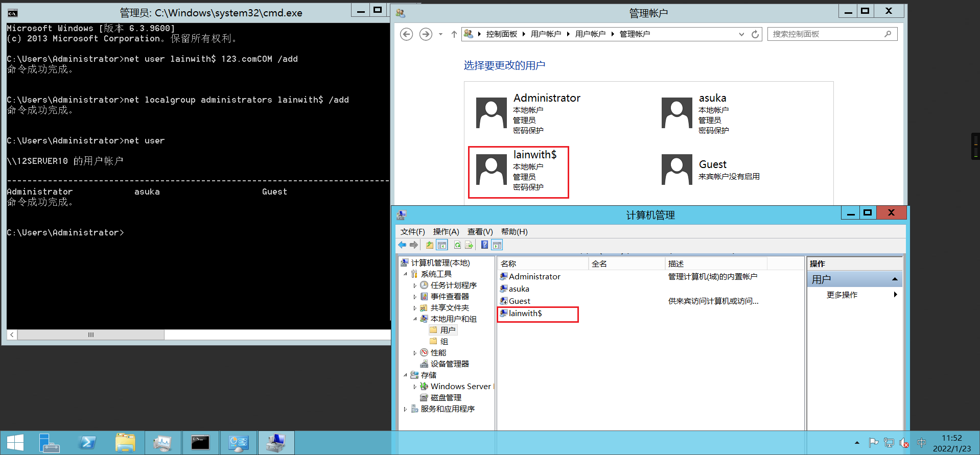Show hidden tray icons arrow
Screen dimensions: 980x455
857,443
